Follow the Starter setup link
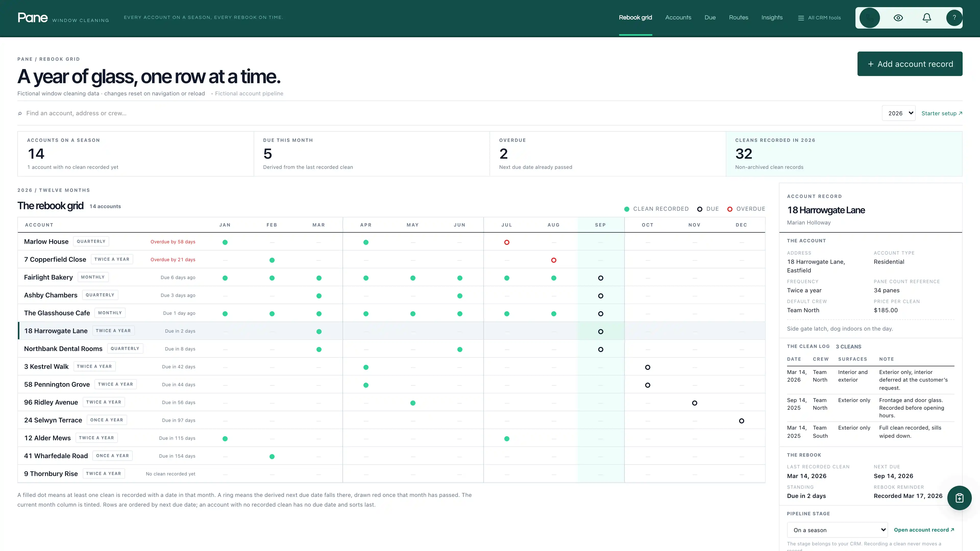The height and width of the screenshot is (551, 980). (x=941, y=113)
